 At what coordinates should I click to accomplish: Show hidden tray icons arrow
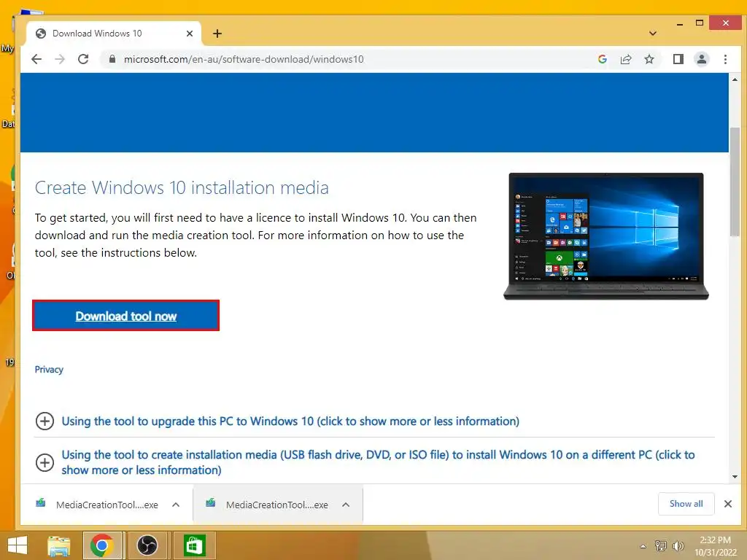point(643,546)
